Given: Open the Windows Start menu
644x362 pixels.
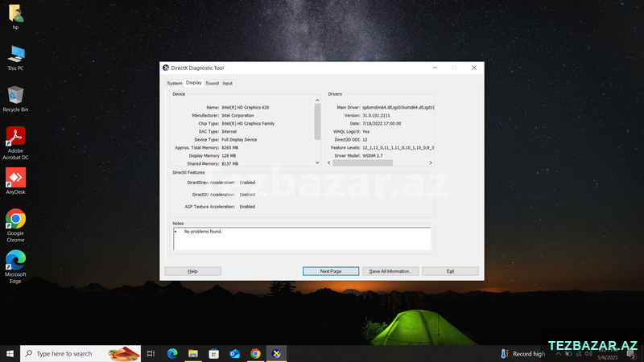Looking at the screenshot, I should 10,353.
